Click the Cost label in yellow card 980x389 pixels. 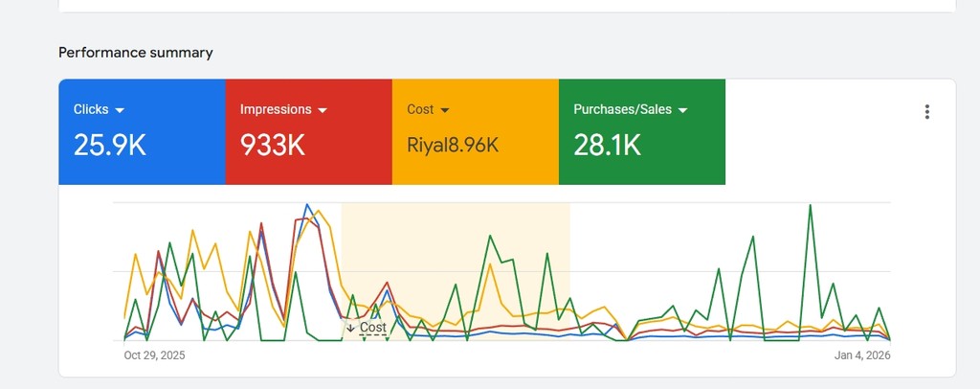click(x=420, y=109)
